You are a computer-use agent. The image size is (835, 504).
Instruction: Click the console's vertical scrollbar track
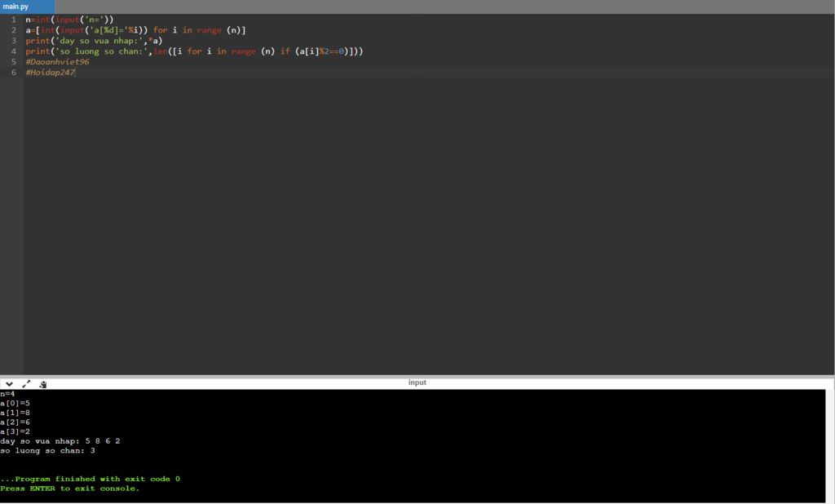click(829, 446)
